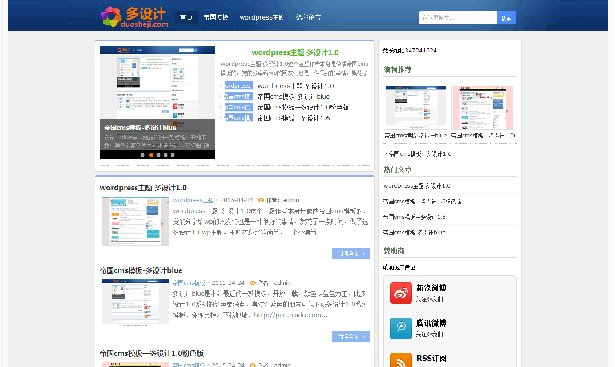Open the Tencent Weibo (腾讯微博) icon

pos(401,328)
